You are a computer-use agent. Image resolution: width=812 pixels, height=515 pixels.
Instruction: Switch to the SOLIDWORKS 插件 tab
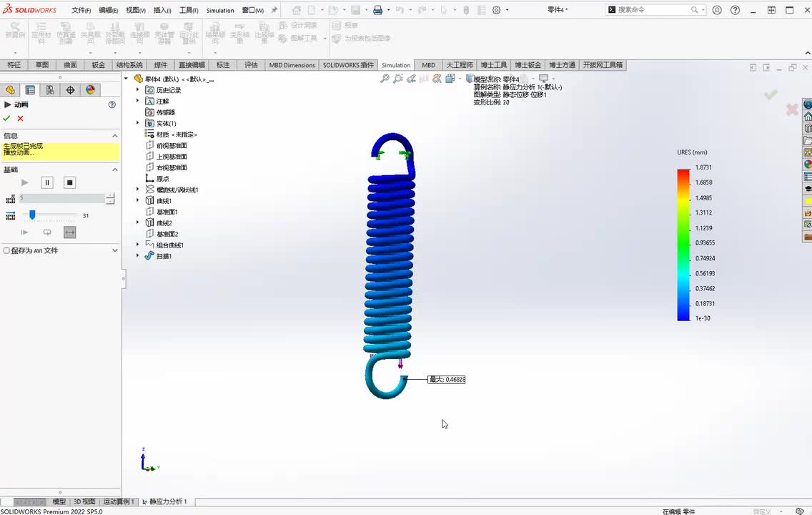point(348,65)
